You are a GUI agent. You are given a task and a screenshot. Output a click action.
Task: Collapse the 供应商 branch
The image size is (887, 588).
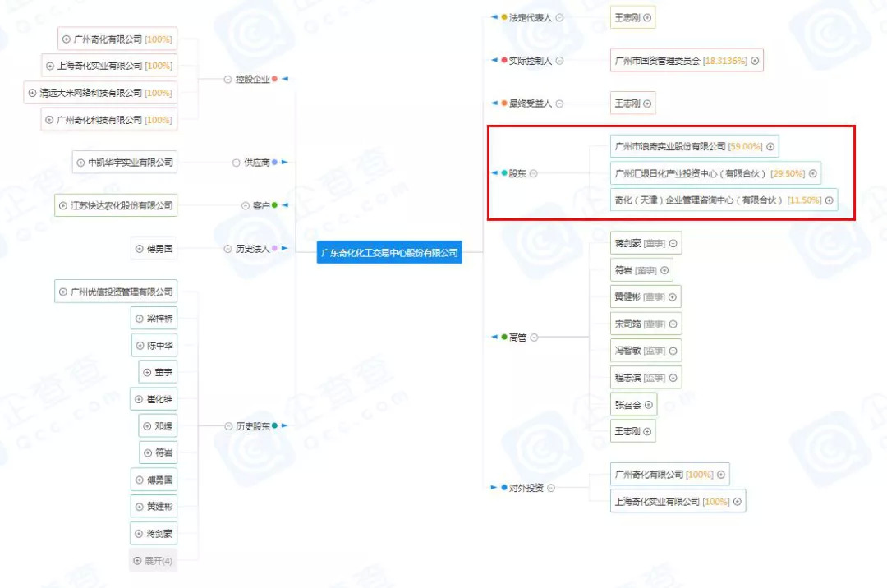[236, 163]
